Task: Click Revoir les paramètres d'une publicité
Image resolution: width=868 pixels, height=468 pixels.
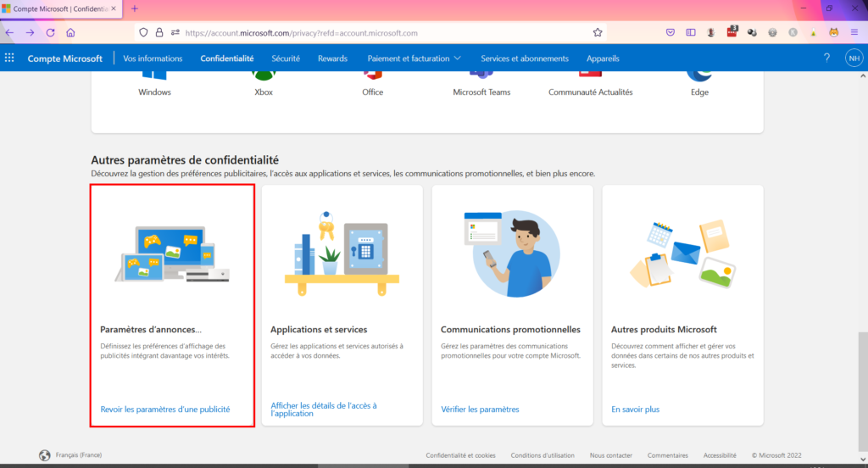Action: [x=165, y=409]
